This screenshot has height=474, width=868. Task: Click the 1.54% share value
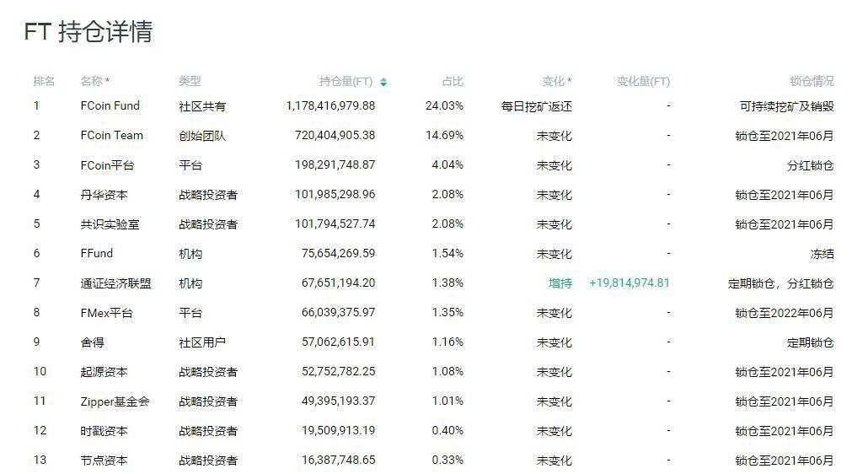(x=447, y=254)
